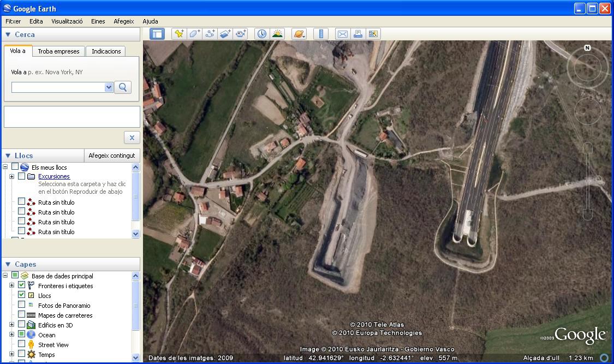The image size is (614, 364).
Task: Toggle sunlight across the landscape
Action: 277,34
